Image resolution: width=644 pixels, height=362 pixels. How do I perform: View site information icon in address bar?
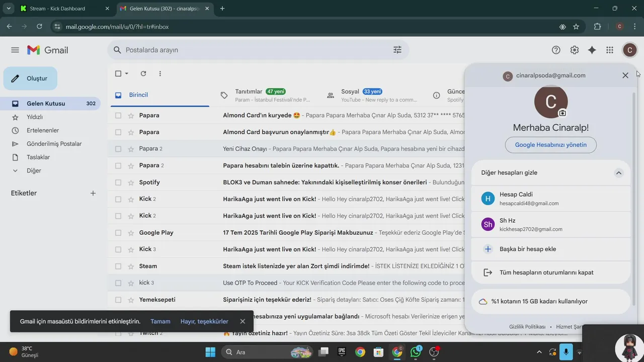pos(57,27)
